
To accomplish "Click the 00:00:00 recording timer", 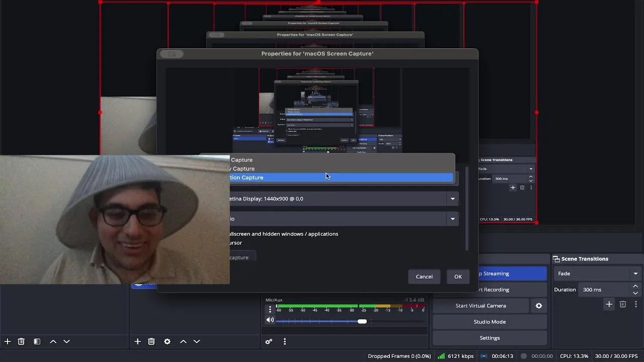I will coord(542,356).
